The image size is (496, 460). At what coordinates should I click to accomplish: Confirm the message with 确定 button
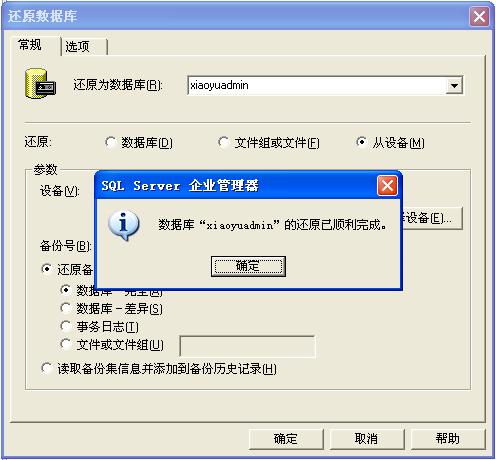(x=248, y=266)
